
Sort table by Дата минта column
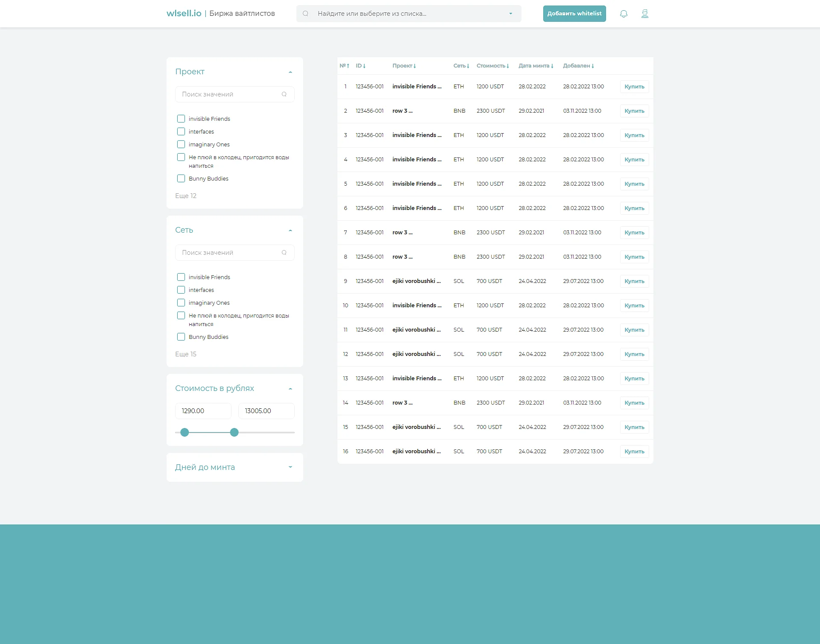pos(536,66)
